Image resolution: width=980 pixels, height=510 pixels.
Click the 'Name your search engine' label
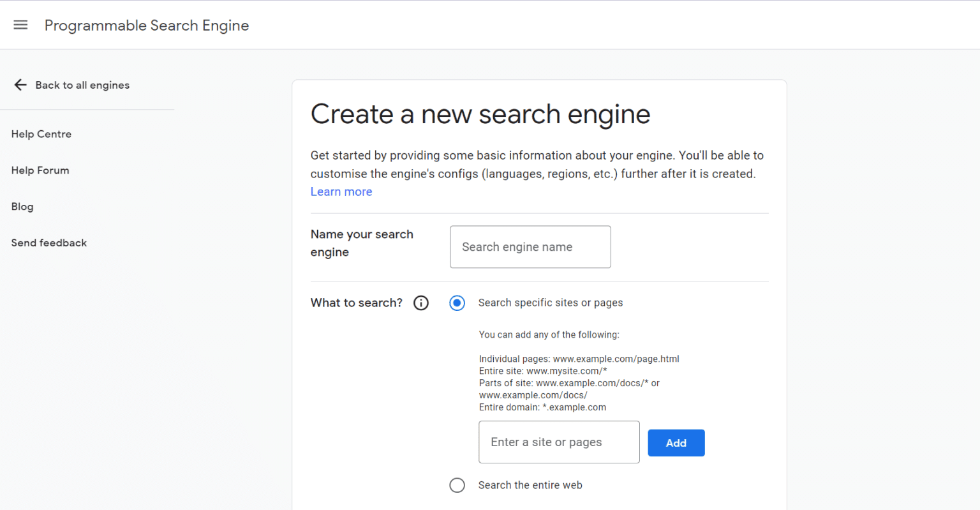tap(362, 243)
